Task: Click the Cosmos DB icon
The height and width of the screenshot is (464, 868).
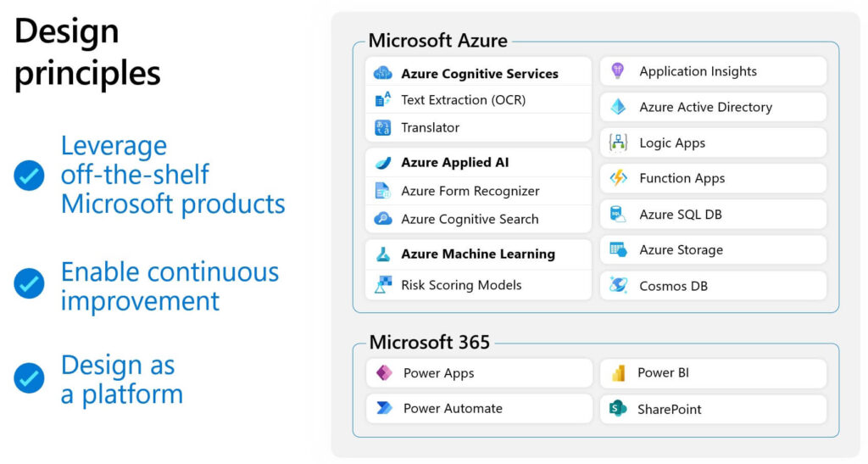Action: pyautogui.click(x=618, y=286)
